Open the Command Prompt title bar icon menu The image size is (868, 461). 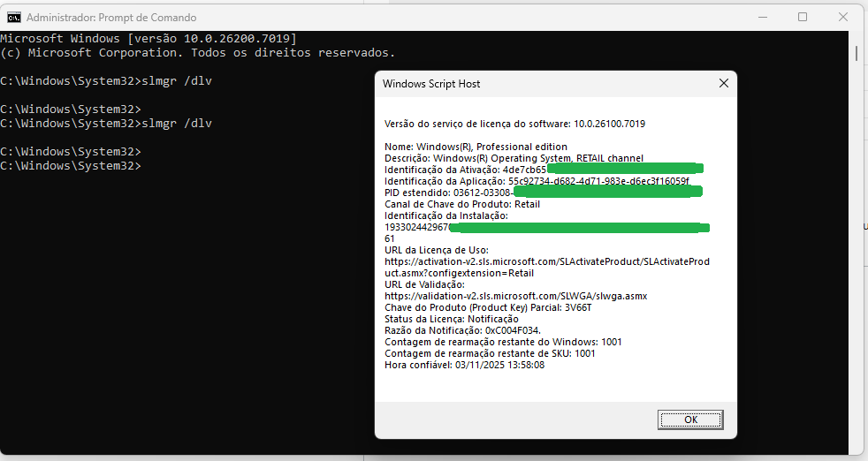[x=14, y=17]
